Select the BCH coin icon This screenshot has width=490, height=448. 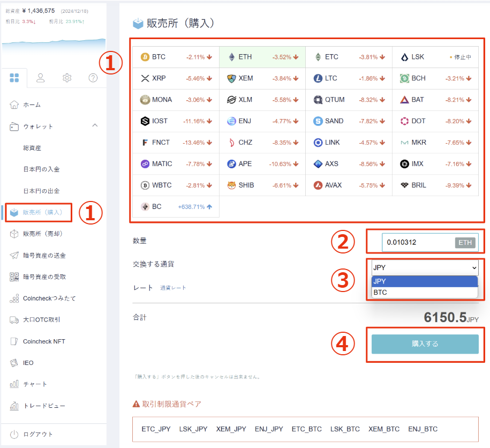pyautogui.click(x=404, y=78)
